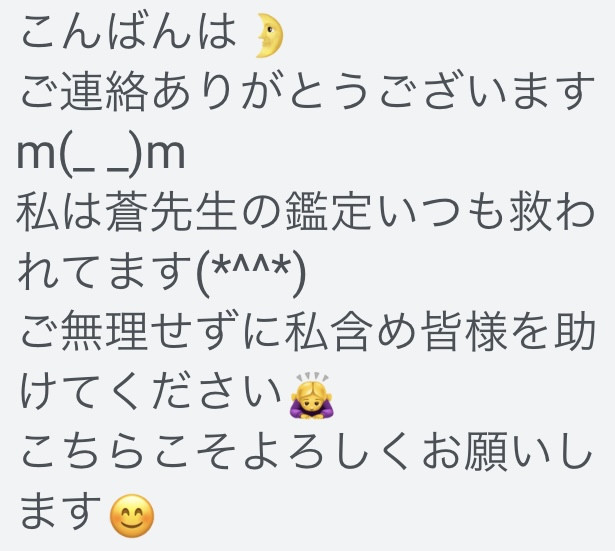Click the crescent moon face emoji
Screen dimensions: 615x551
click(270, 35)
